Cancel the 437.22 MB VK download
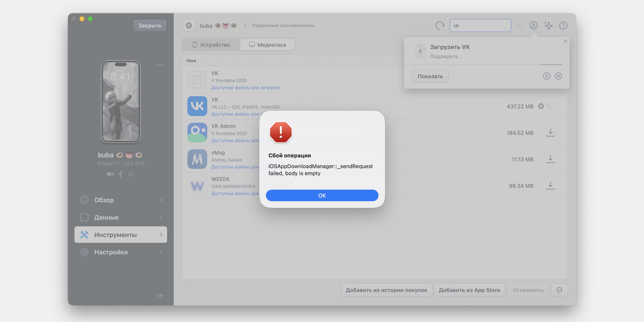The image size is (644, 322). (541, 106)
